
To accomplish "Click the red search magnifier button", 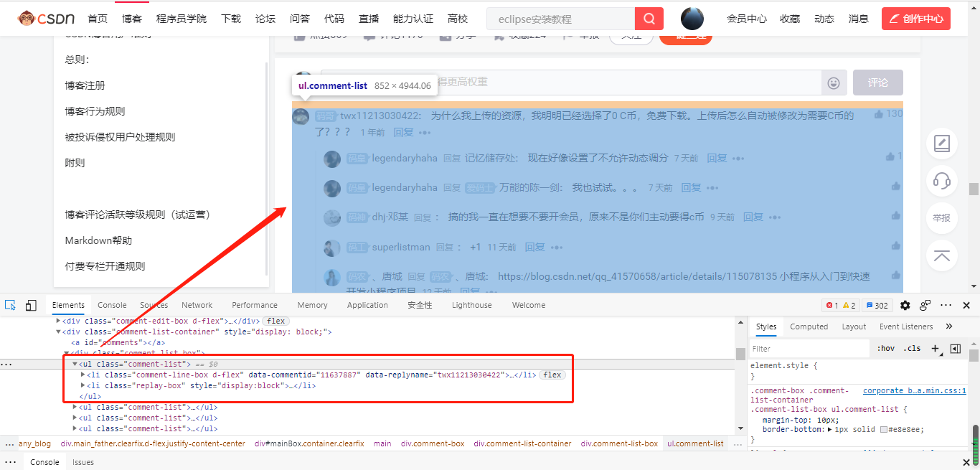I will tap(649, 19).
